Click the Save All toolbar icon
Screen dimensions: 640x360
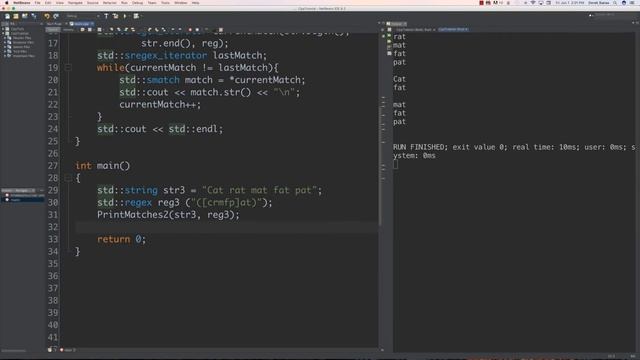click(33, 16)
